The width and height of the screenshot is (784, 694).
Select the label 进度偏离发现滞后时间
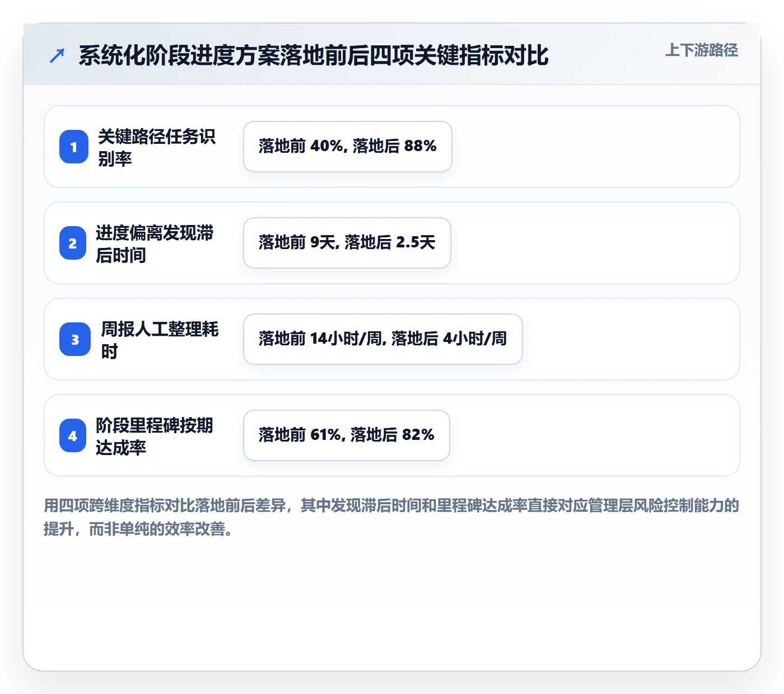pos(155,243)
